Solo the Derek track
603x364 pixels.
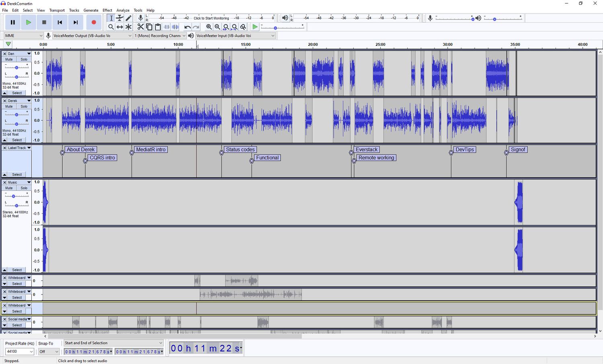[x=24, y=106]
